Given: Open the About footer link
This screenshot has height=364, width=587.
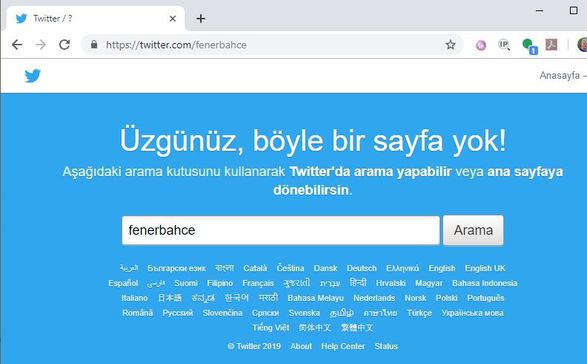Looking at the screenshot, I should tap(301, 346).
